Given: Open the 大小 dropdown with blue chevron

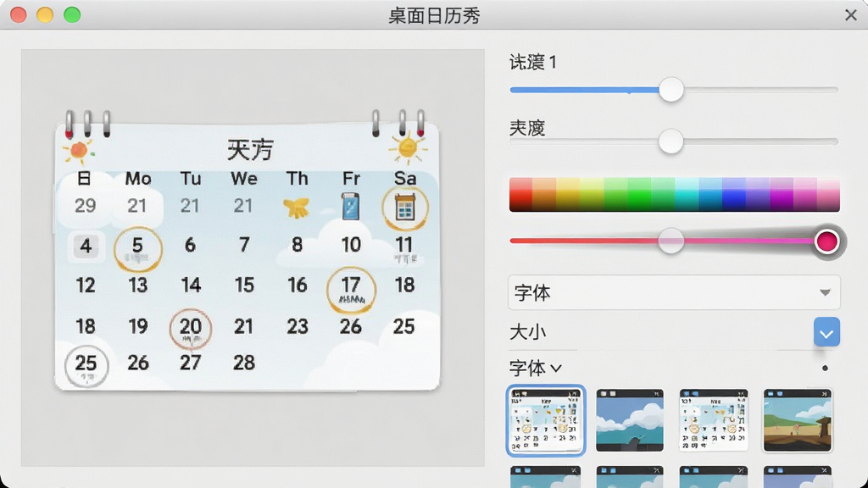Looking at the screenshot, I should [826, 332].
